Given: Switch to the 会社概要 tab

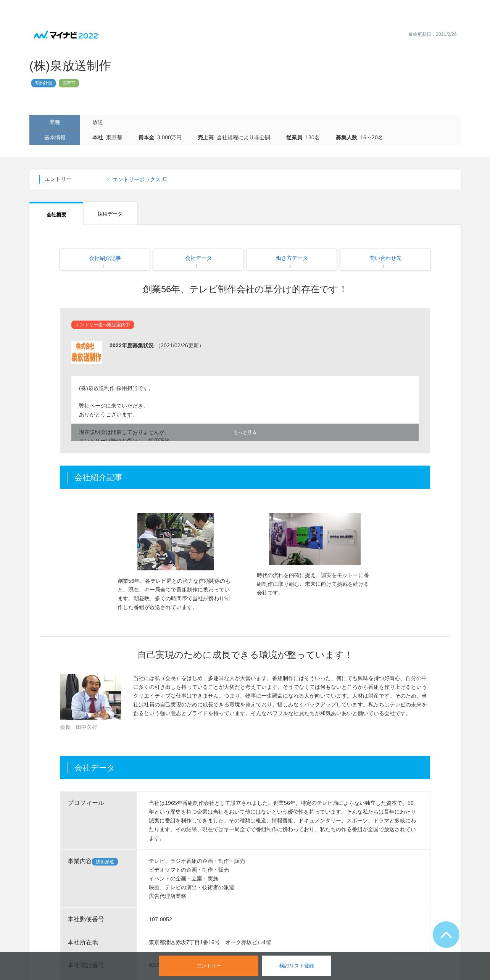Looking at the screenshot, I should pos(56,214).
